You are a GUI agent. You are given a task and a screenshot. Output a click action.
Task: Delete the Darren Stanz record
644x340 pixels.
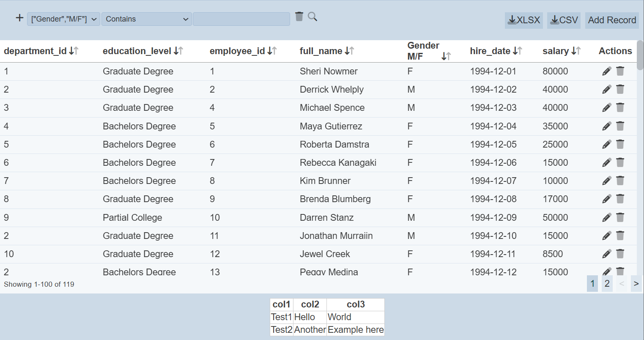pyautogui.click(x=620, y=217)
